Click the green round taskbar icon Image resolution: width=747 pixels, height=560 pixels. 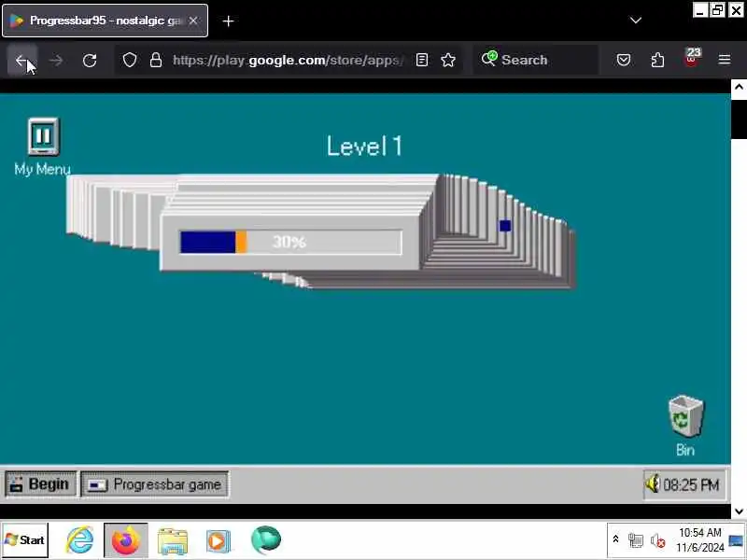click(x=266, y=540)
